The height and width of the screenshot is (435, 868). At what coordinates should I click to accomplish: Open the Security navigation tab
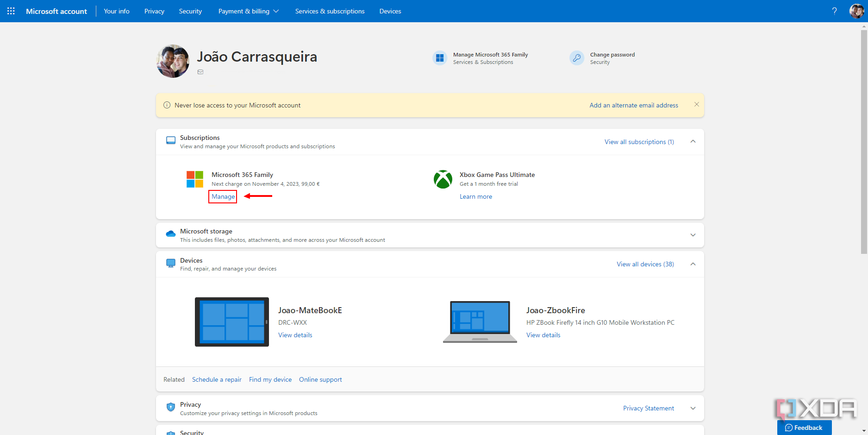pos(190,11)
